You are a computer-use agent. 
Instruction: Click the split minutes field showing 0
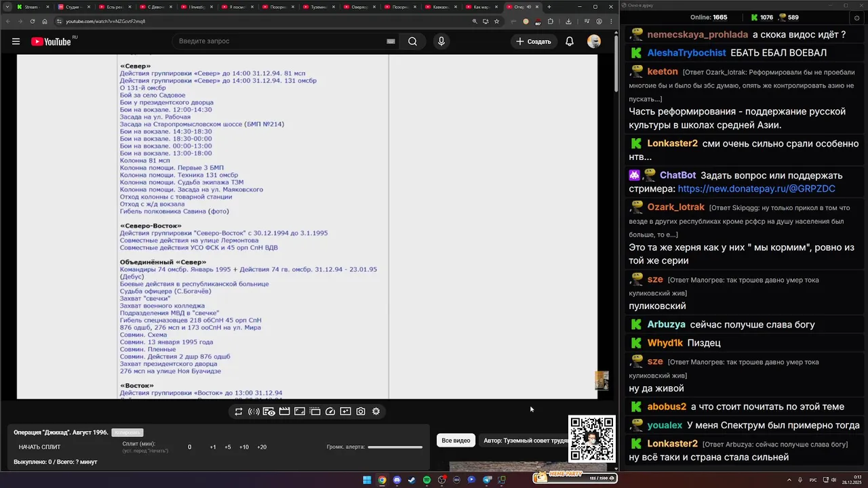click(x=189, y=447)
